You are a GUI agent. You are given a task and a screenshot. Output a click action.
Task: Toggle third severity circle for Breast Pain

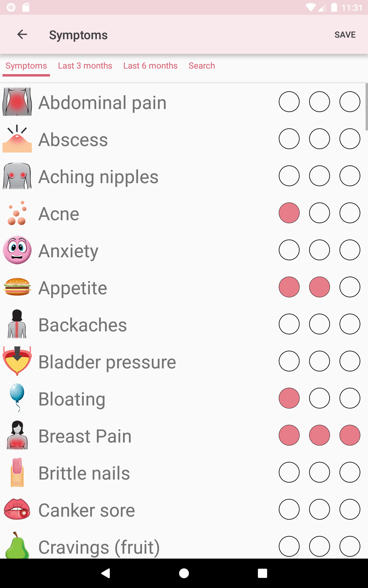[350, 435]
